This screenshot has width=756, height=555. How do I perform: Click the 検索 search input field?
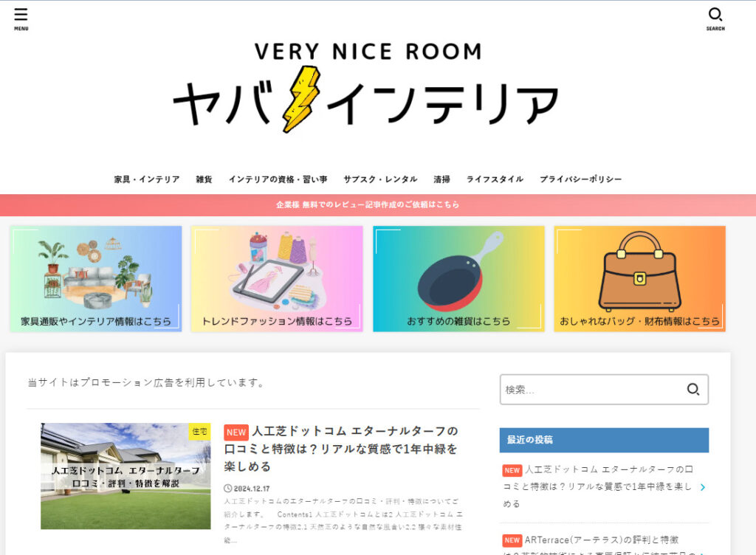592,389
